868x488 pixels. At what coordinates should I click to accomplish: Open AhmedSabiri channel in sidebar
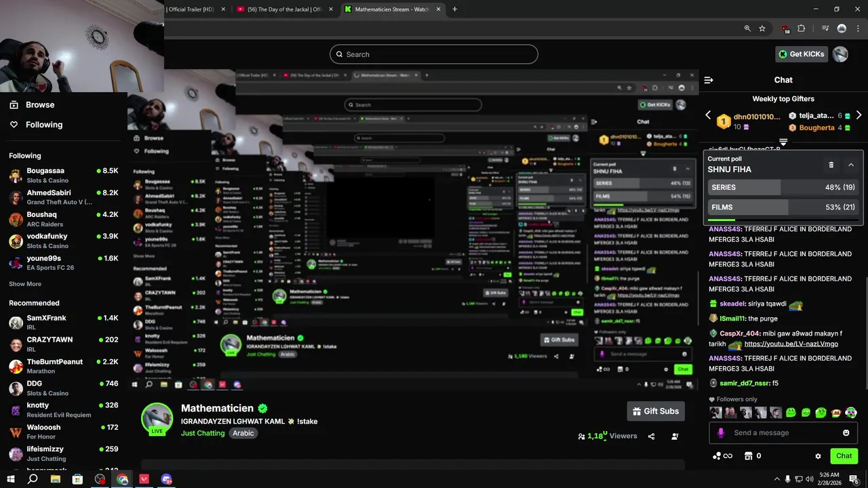(64, 197)
